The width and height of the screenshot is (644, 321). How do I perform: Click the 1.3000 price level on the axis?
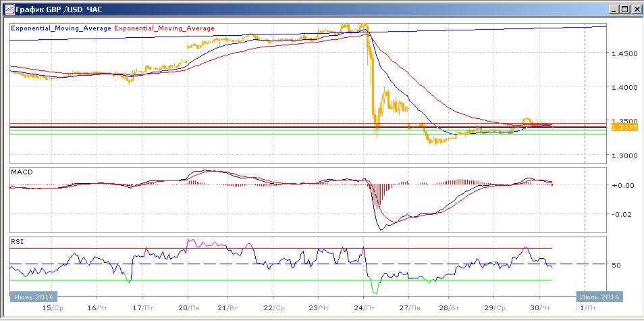(623, 155)
